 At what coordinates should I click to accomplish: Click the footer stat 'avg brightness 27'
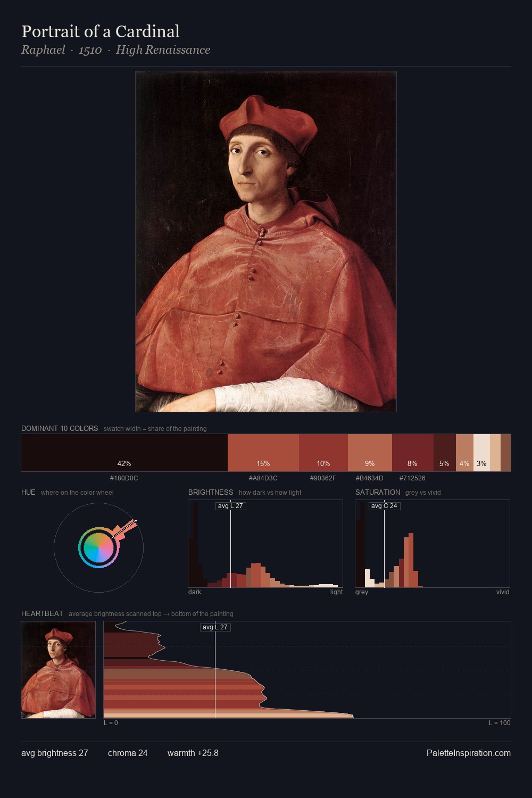55,753
